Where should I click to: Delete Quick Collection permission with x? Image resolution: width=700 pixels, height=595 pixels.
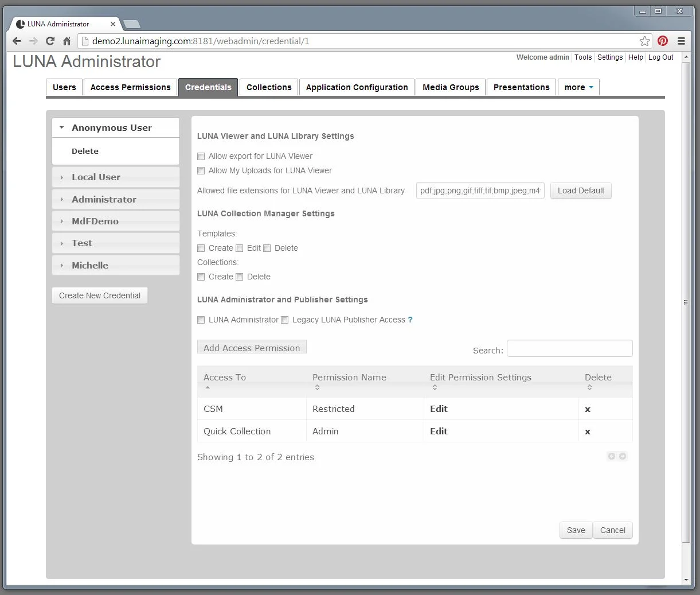coord(588,431)
